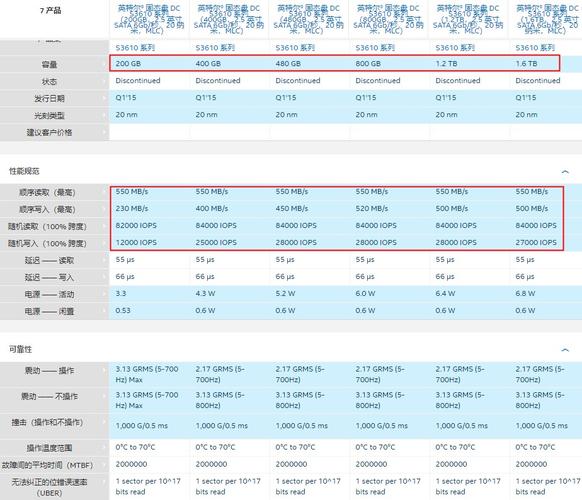Select the 容量 row label
Screen dimensions: 582x500
pos(49,65)
